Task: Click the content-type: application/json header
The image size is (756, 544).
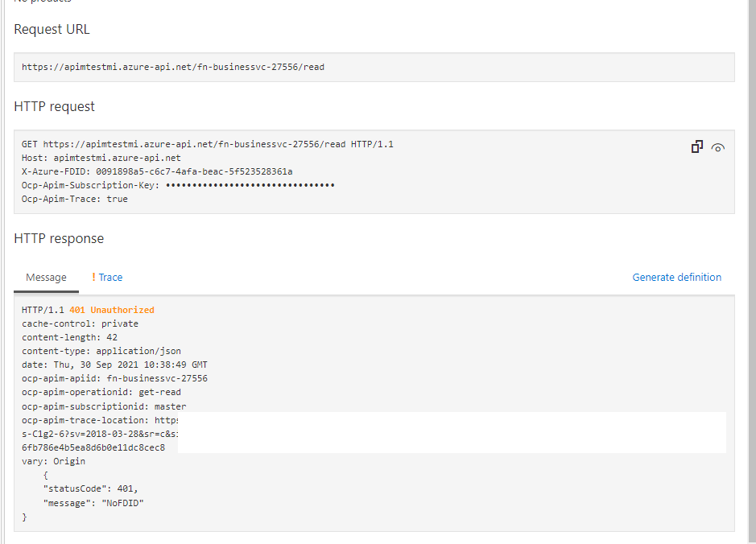Action: point(101,351)
